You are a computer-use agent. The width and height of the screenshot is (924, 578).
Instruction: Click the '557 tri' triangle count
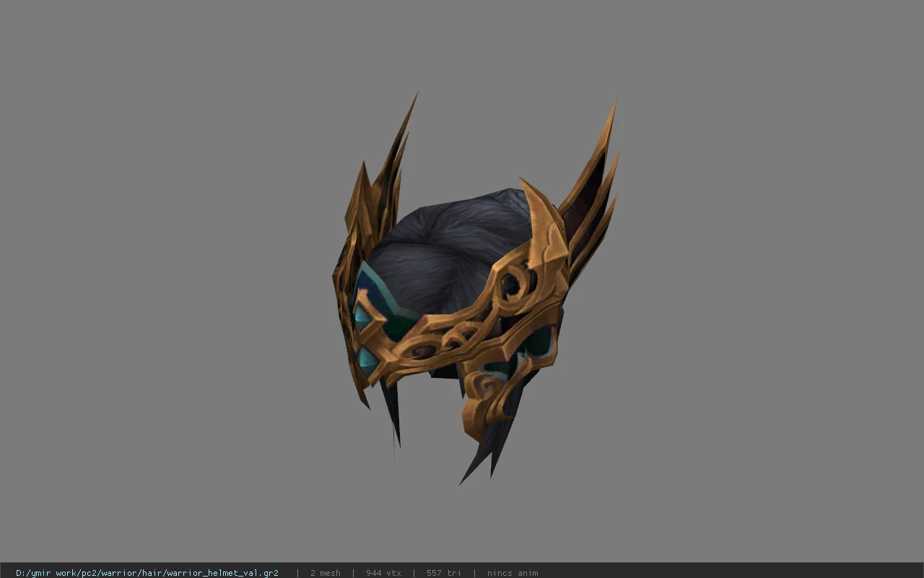pos(443,572)
